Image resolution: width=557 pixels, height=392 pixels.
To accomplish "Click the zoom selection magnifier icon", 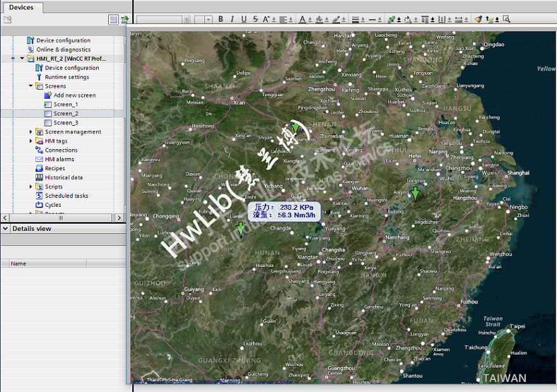I will (x=506, y=20).
